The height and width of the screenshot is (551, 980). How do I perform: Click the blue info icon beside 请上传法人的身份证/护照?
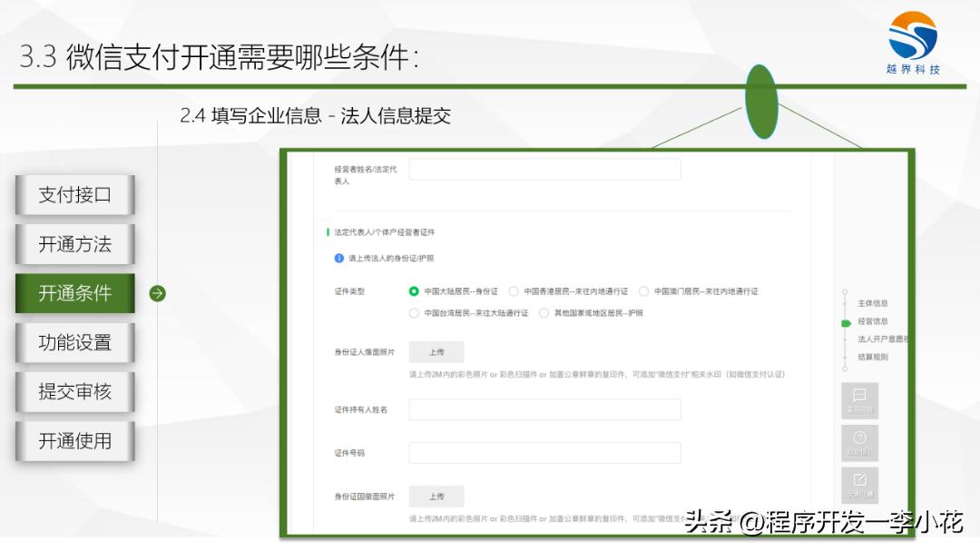coord(337,256)
